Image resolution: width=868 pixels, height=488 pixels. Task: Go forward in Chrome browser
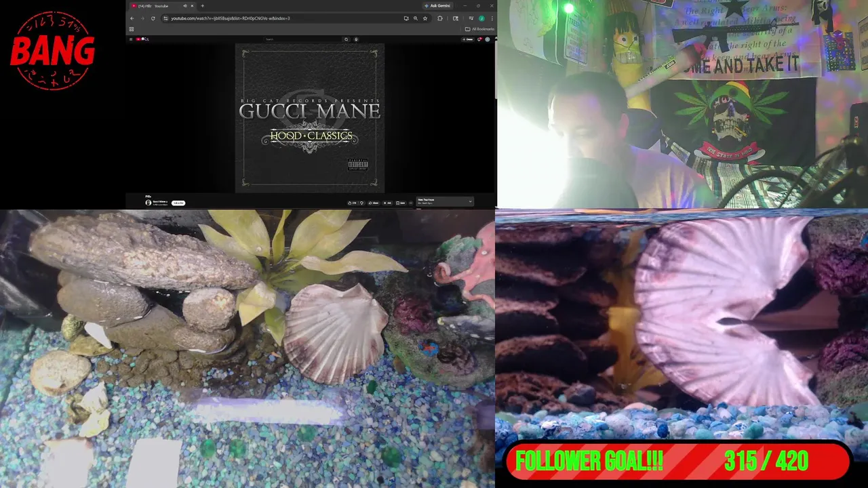(142, 18)
